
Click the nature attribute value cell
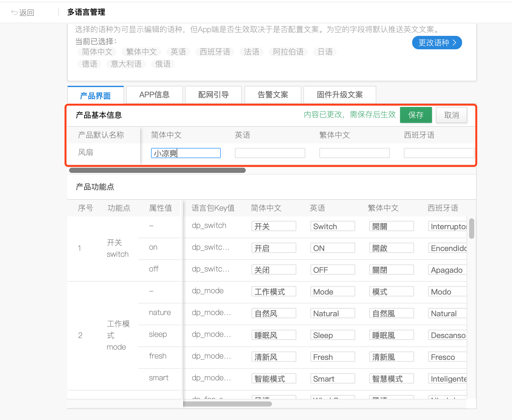(x=160, y=312)
